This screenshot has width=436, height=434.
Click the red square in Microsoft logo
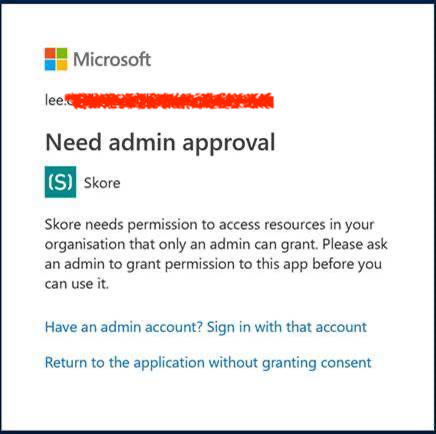pos(50,53)
